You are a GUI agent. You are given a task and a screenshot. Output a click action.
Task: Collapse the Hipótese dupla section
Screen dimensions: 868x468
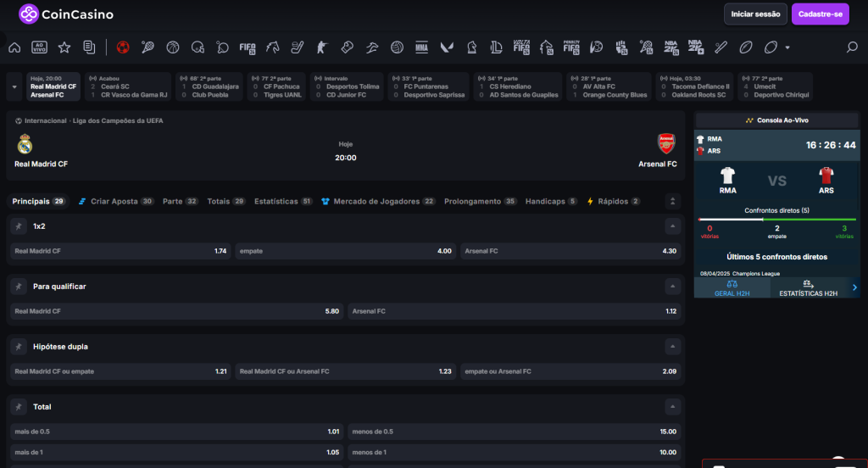(672, 347)
